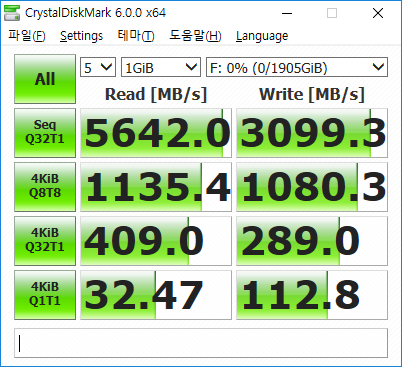Select the 4KiB Q8T8 read result 1135.4
Screen dimensions: 403x368
coord(156,187)
